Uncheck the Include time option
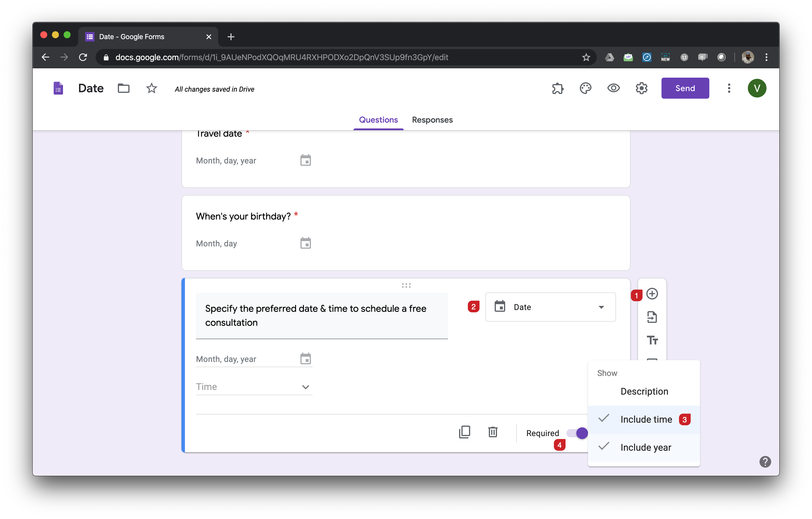This screenshot has width=812, height=519. (646, 419)
